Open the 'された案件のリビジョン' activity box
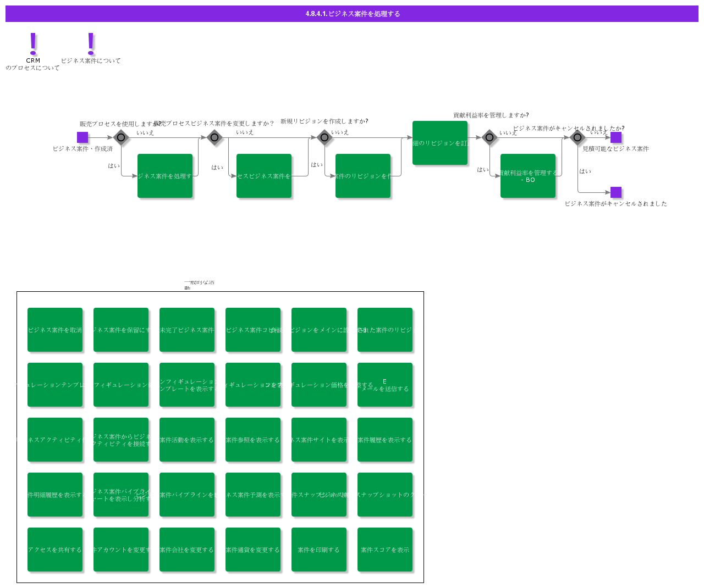 (385, 330)
